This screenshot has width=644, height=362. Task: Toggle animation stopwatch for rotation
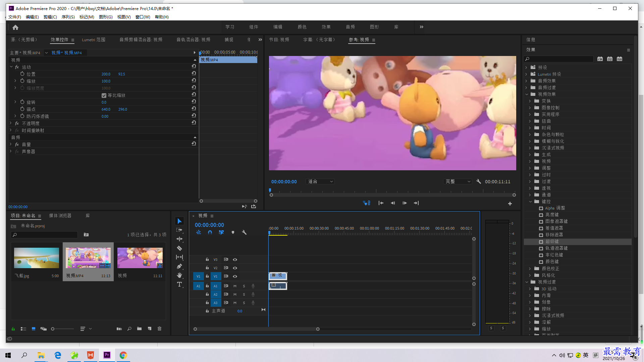[x=22, y=102]
